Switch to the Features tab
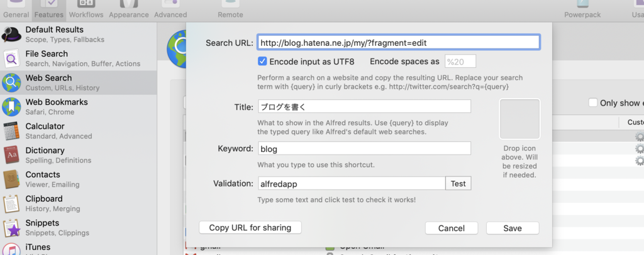Screen dimensions: 644x255 click(x=49, y=10)
